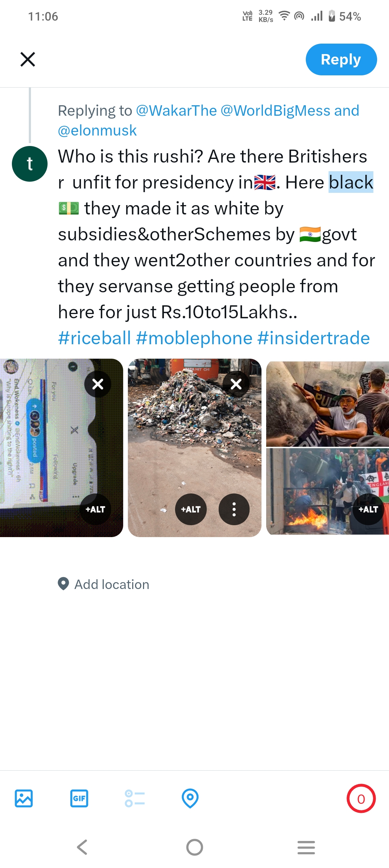Open the @WakarThe mention link
Screen dimensions: 389x868
point(176,111)
